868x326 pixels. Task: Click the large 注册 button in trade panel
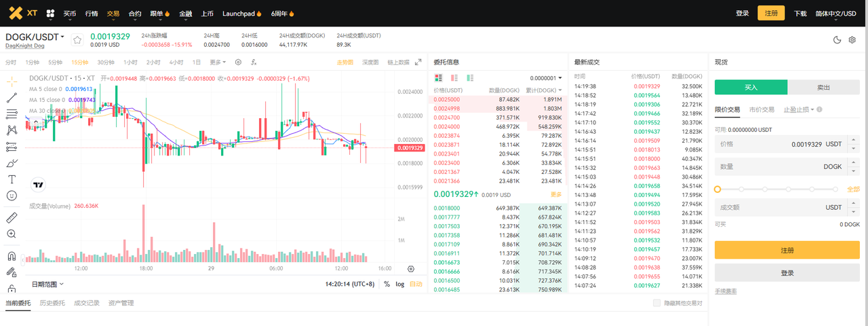coord(787,250)
